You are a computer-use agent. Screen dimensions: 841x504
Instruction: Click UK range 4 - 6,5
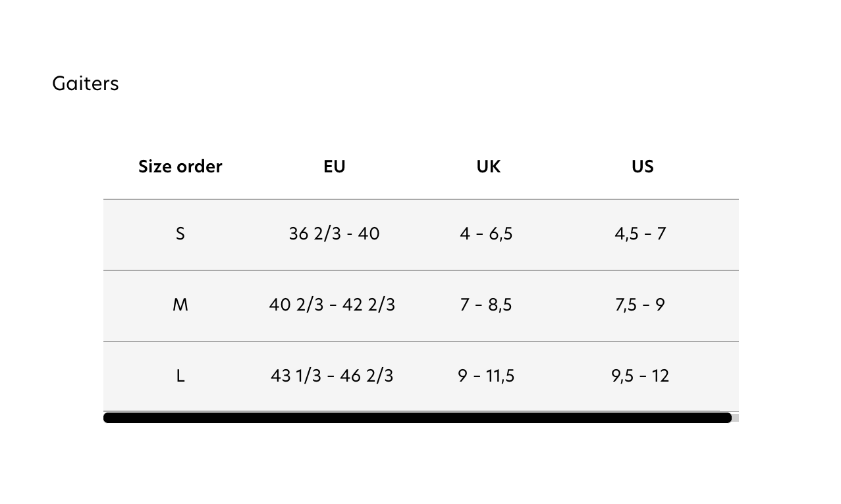[x=486, y=234]
